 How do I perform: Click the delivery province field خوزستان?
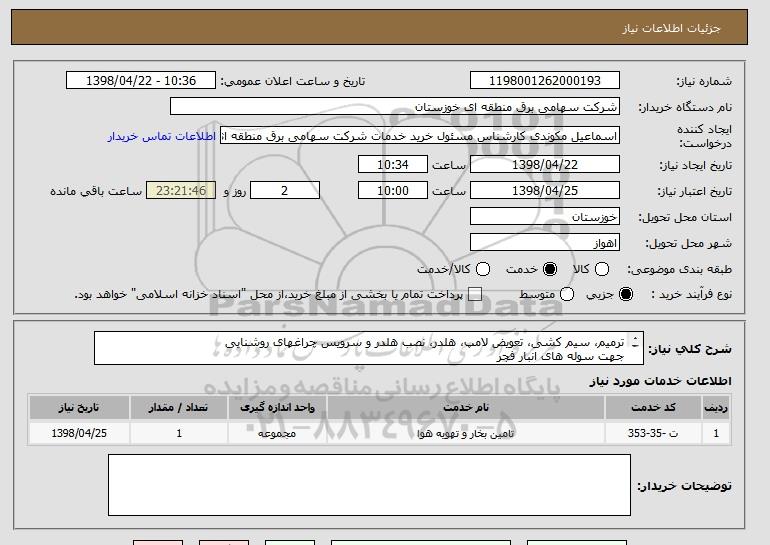pyautogui.click(x=545, y=217)
